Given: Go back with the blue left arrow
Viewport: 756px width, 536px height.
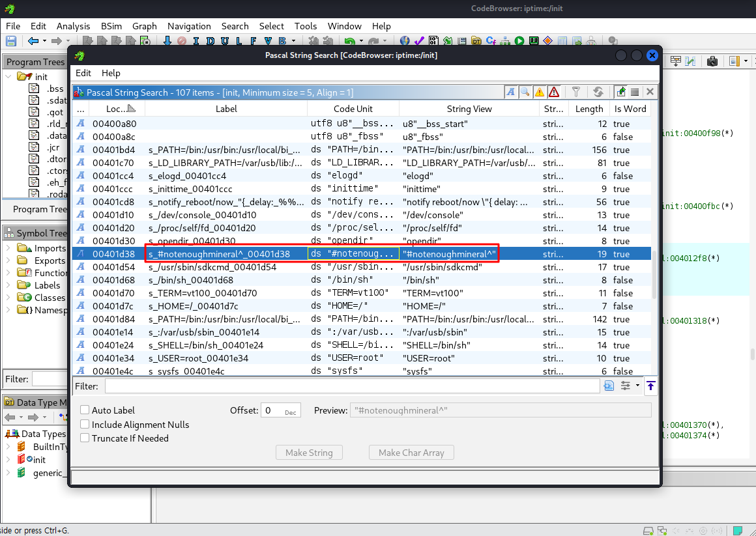Looking at the screenshot, I should tap(33, 41).
